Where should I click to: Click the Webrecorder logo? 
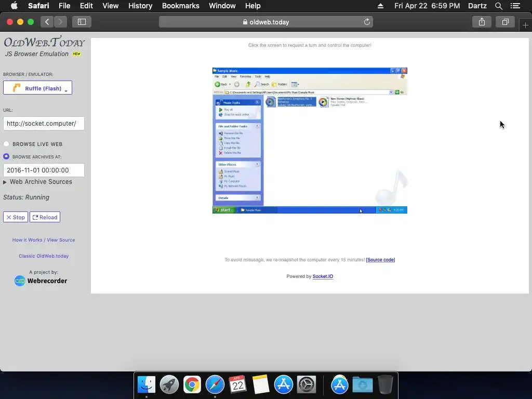pyautogui.click(x=41, y=281)
